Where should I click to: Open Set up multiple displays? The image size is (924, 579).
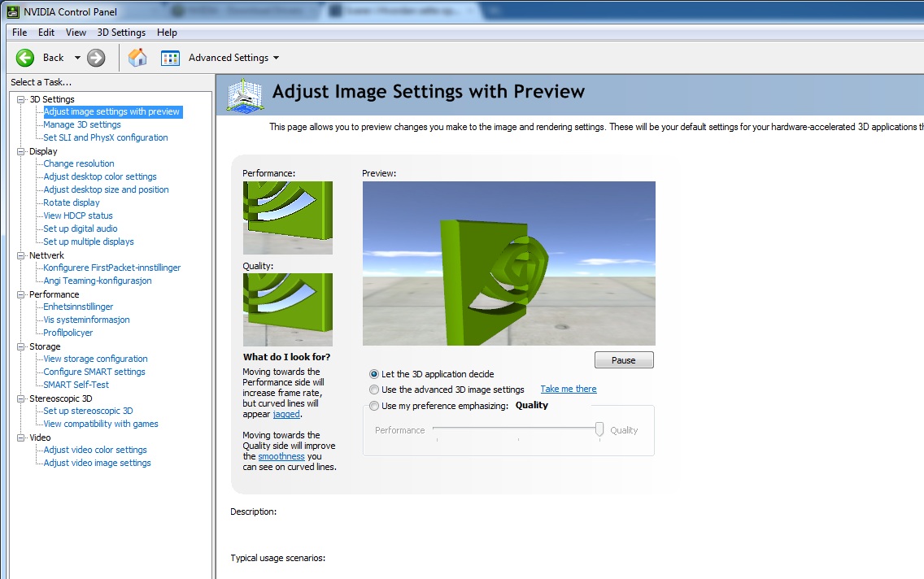click(89, 242)
